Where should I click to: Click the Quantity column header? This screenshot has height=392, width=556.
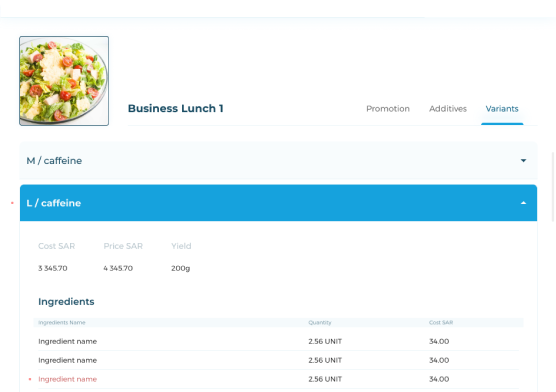coord(319,322)
